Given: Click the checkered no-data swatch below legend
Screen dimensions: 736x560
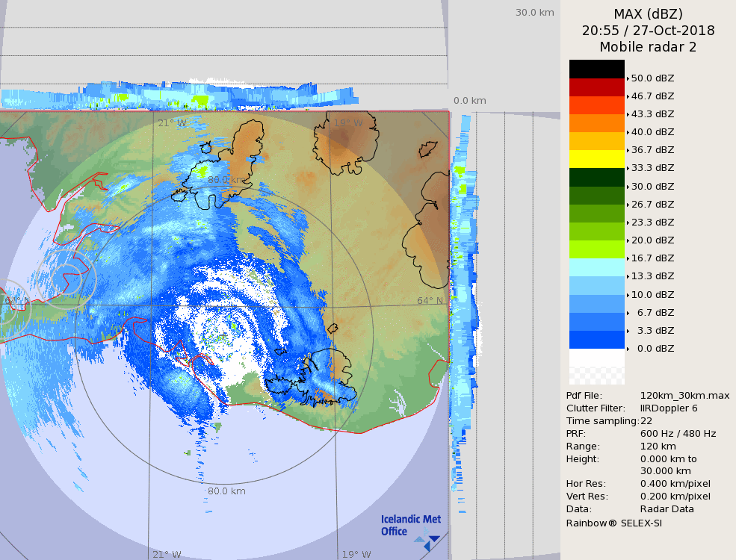Looking at the screenshot, I should [x=596, y=367].
